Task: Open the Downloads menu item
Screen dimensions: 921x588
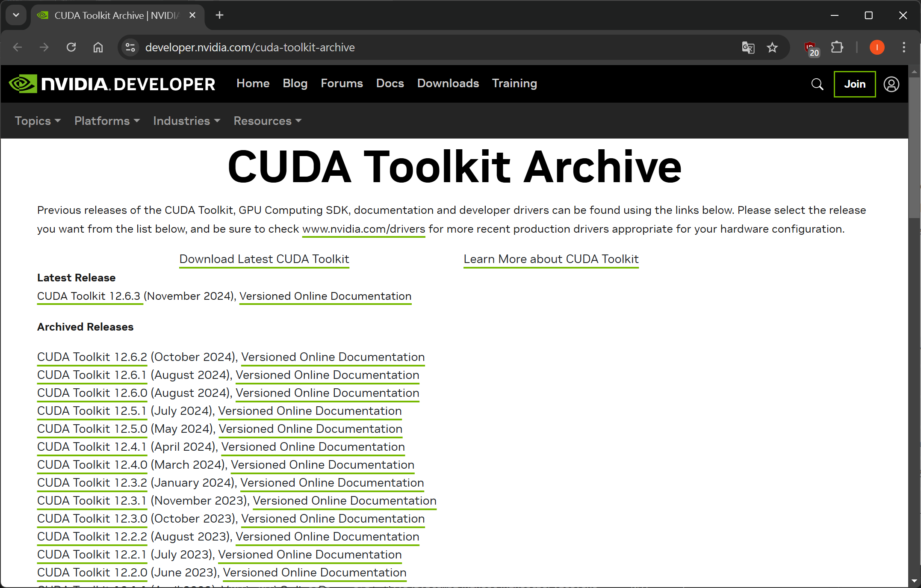Action: [x=448, y=83]
